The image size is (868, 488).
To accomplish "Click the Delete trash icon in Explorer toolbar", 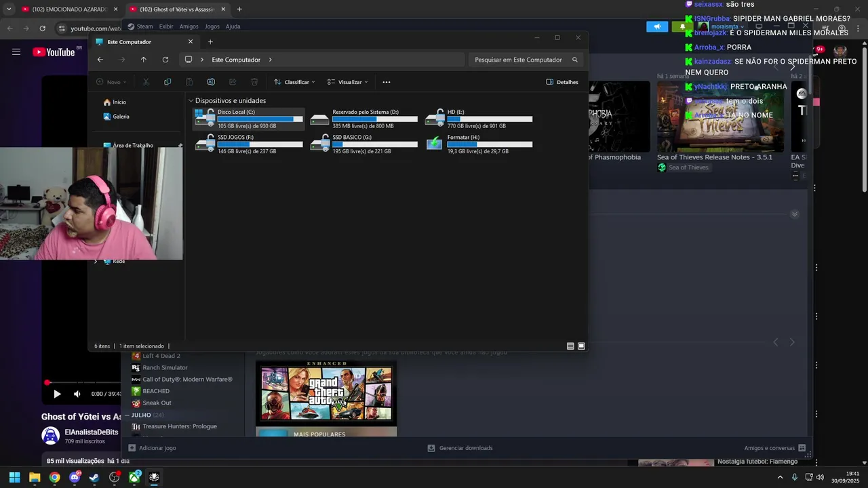I will [x=254, y=82].
